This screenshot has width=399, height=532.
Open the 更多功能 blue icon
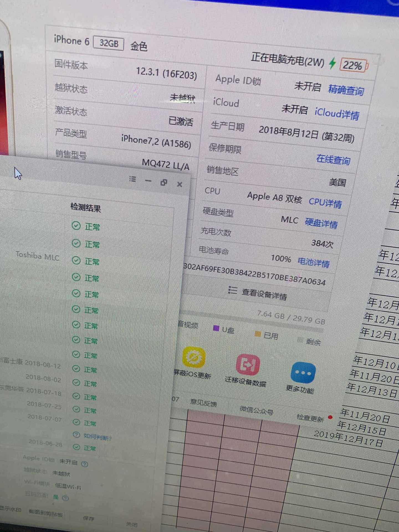point(303,372)
